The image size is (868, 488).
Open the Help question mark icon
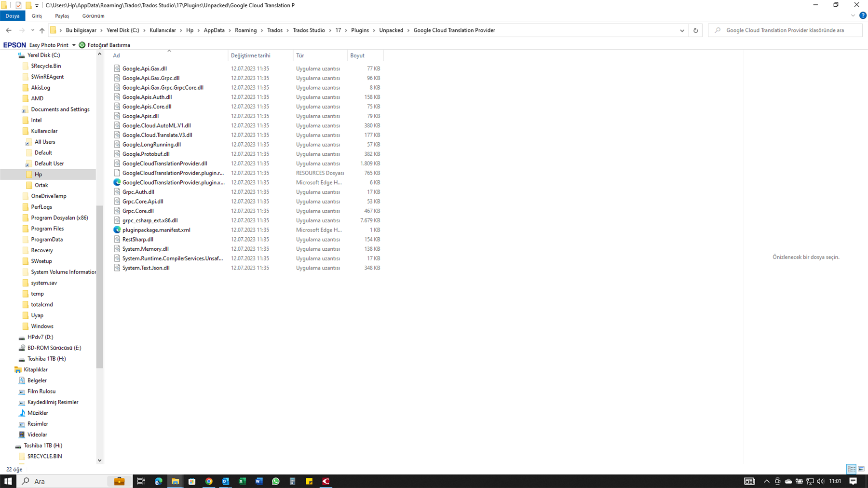pos(863,15)
